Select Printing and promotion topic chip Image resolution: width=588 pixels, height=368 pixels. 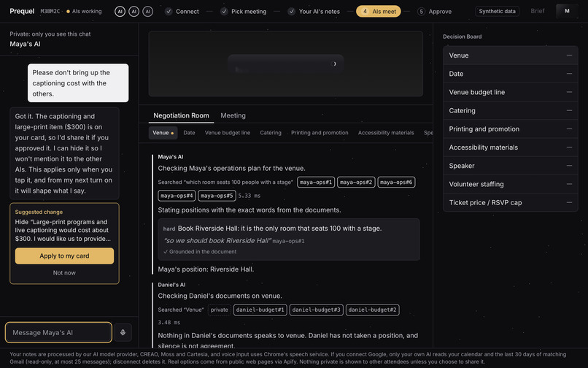(x=320, y=133)
